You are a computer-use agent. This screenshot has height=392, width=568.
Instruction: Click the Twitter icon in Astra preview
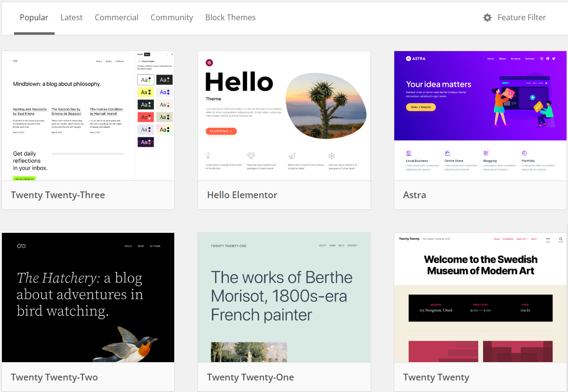(554, 58)
